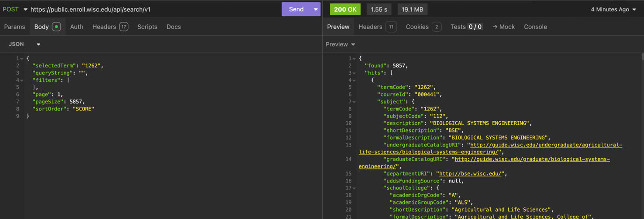Click the academicOrgCode "A" value
The height and width of the screenshot is (219, 644).
point(454,195)
